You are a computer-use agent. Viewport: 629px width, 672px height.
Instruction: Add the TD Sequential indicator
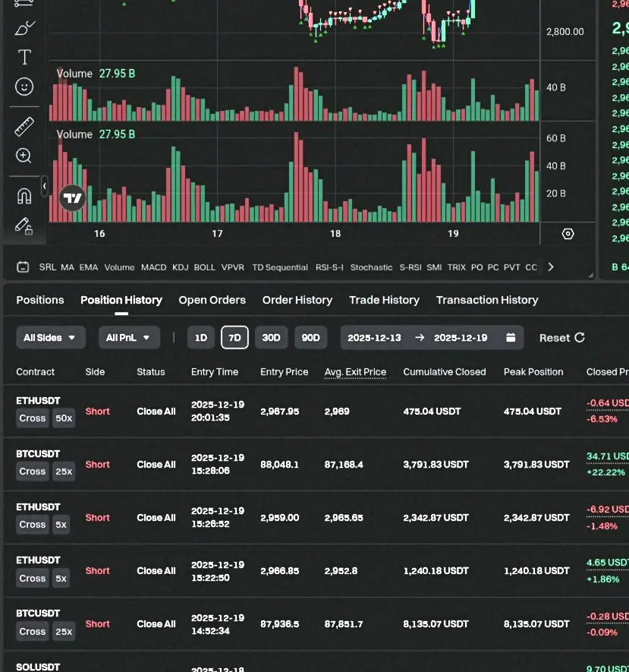[x=280, y=267]
